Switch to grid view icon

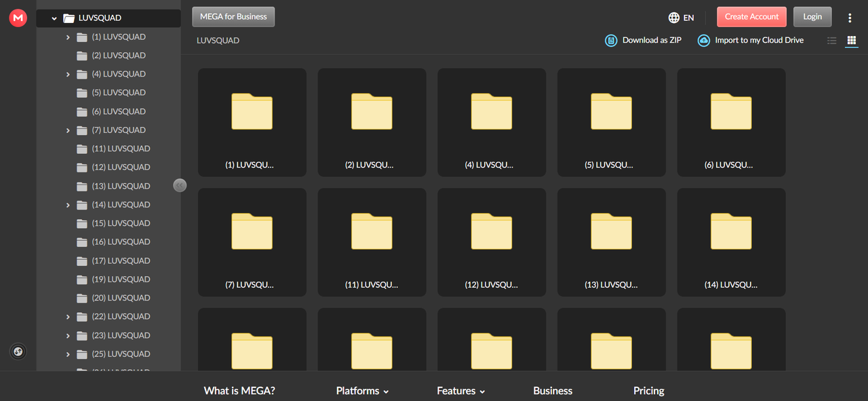[851, 41]
